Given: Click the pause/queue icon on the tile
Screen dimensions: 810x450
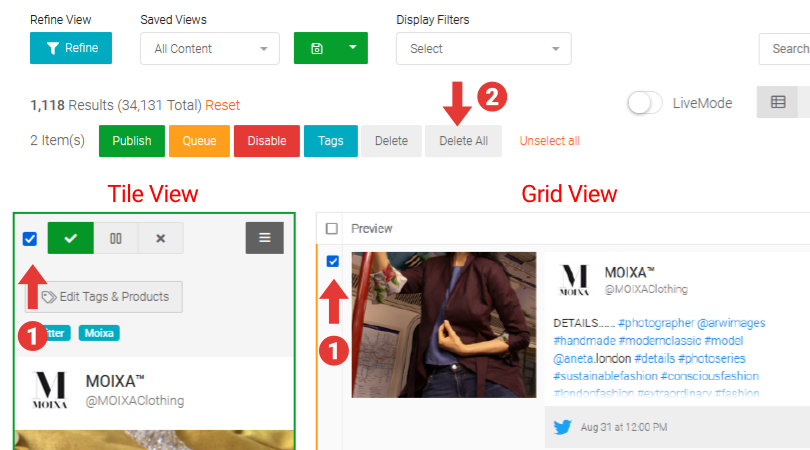Looking at the screenshot, I should coord(116,238).
